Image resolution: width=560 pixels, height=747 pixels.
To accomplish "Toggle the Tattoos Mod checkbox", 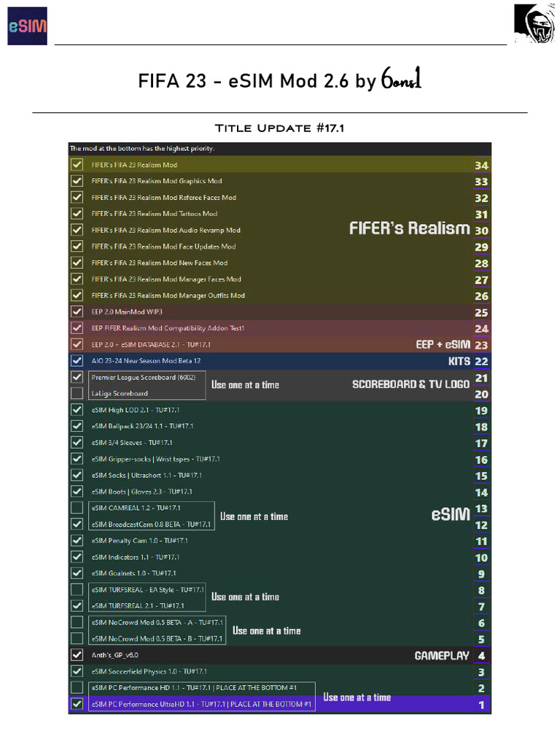I will (x=77, y=214).
